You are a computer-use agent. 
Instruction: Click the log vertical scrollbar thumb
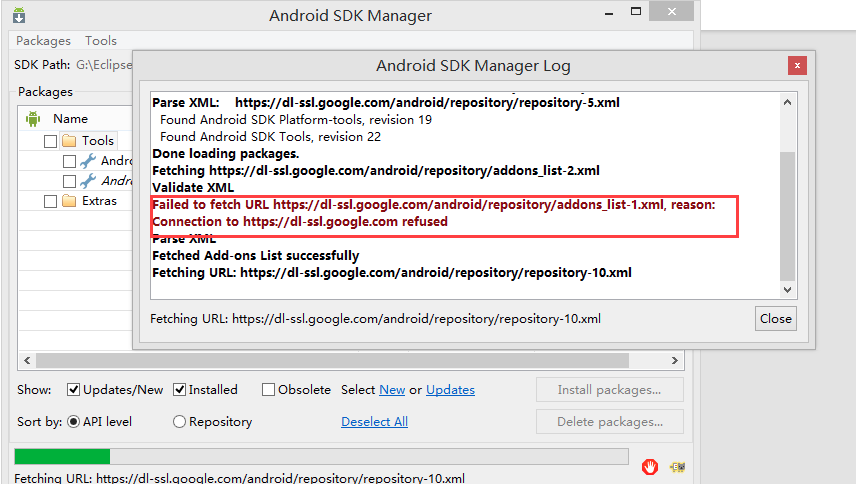tap(787, 216)
